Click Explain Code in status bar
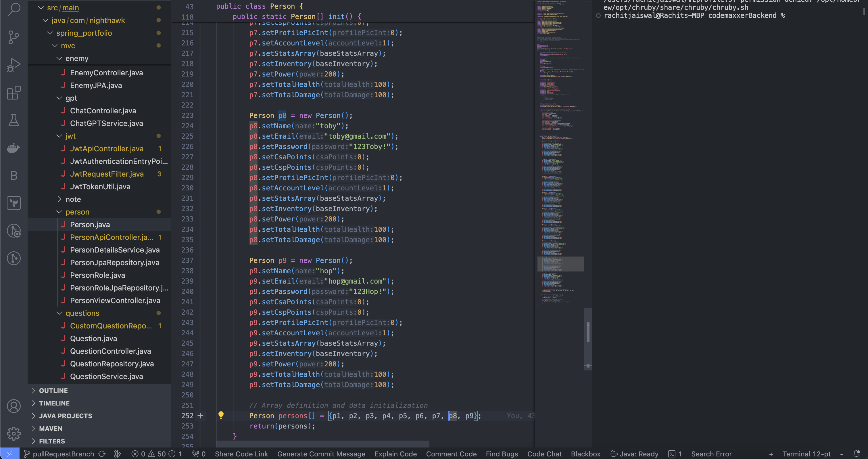This screenshot has height=459, width=868. pyautogui.click(x=395, y=454)
